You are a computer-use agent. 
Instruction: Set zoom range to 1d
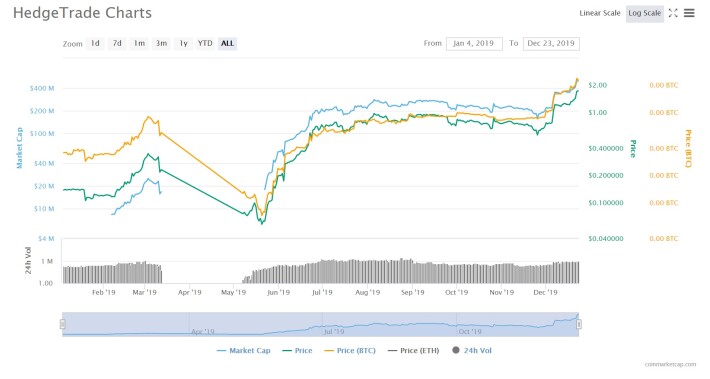tap(95, 43)
